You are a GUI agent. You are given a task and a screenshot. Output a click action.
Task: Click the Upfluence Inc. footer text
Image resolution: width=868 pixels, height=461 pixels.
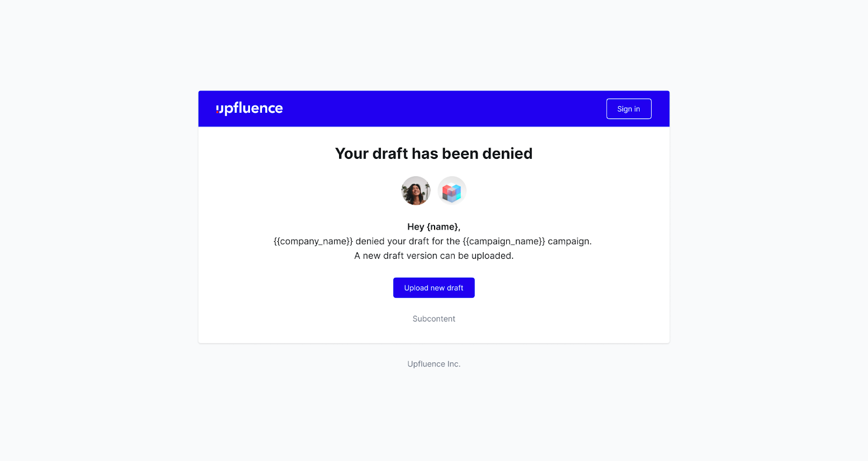tap(434, 364)
